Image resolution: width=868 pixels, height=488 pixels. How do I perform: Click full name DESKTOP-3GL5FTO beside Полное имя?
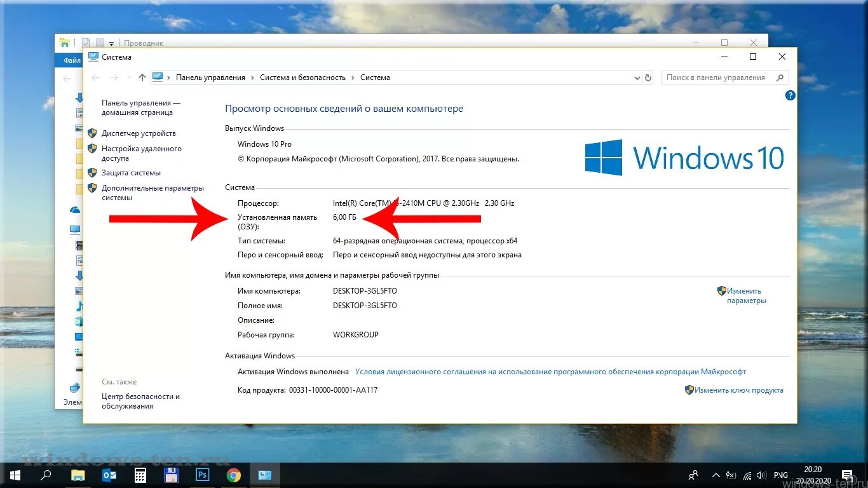(x=365, y=305)
